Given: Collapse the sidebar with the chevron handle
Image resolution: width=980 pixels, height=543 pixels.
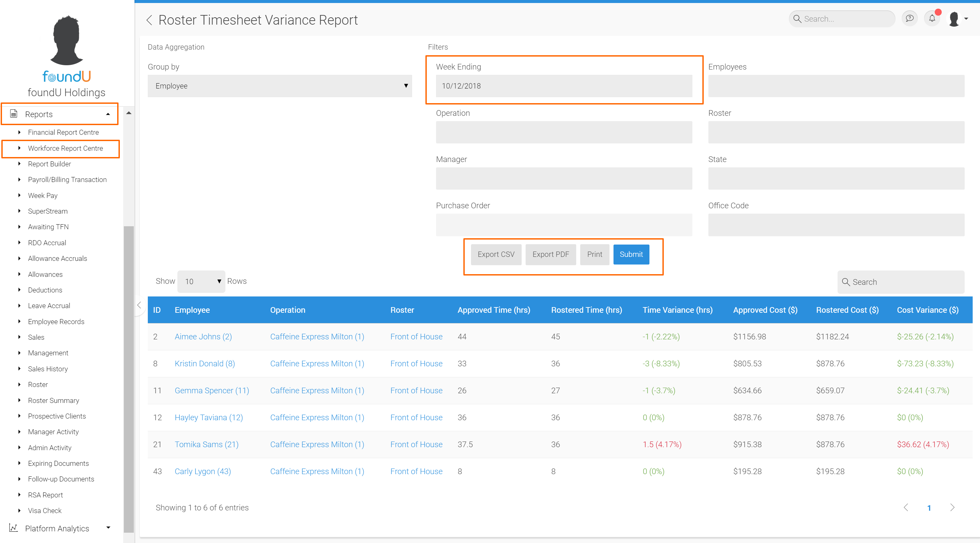Looking at the screenshot, I should coord(139,305).
